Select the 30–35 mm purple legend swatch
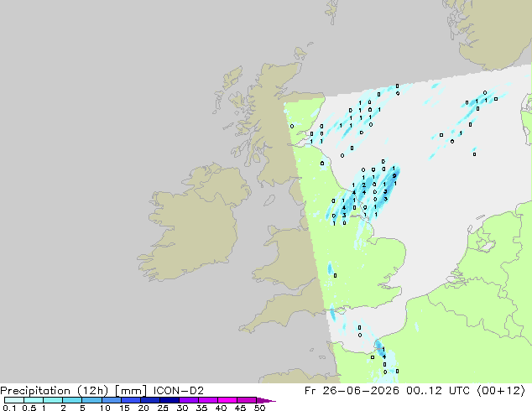The width and height of the screenshot is (532, 411). point(188,400)
